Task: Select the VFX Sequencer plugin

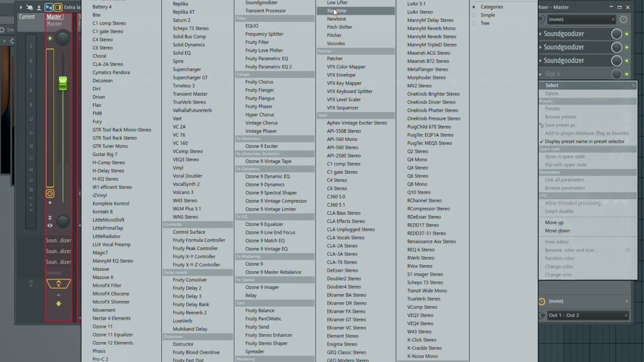Action: (343, 108)
